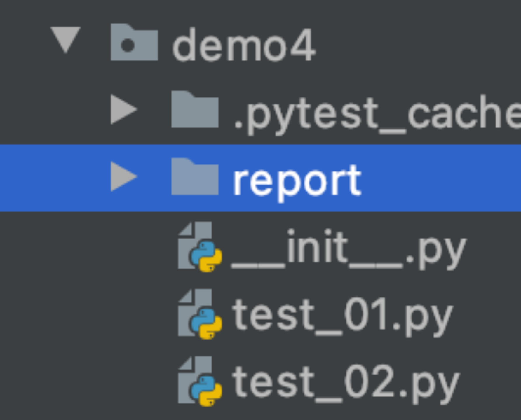Click the .pytest_cache folder icon
This screenshot has width=521, height=420.
[x=195, y=109]
